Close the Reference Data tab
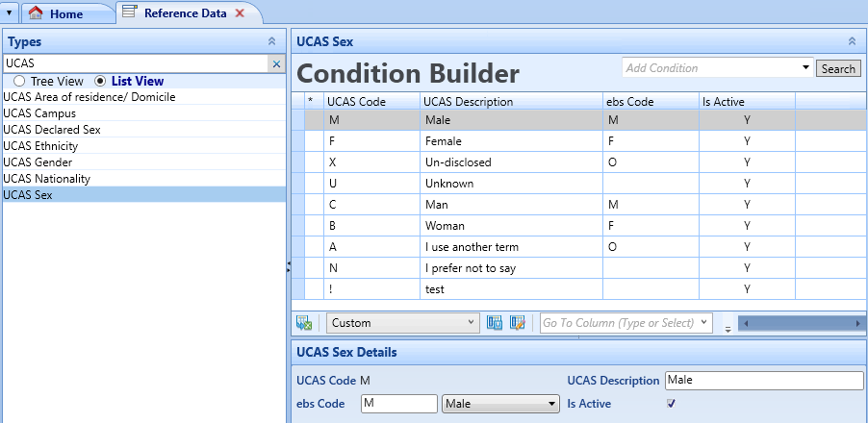 pos(240,12)
